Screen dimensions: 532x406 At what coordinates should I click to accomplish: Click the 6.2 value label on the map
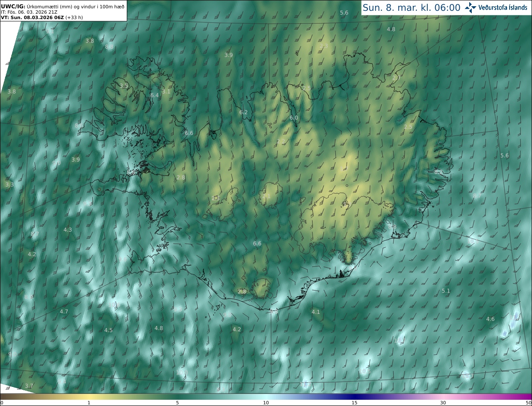244,112
